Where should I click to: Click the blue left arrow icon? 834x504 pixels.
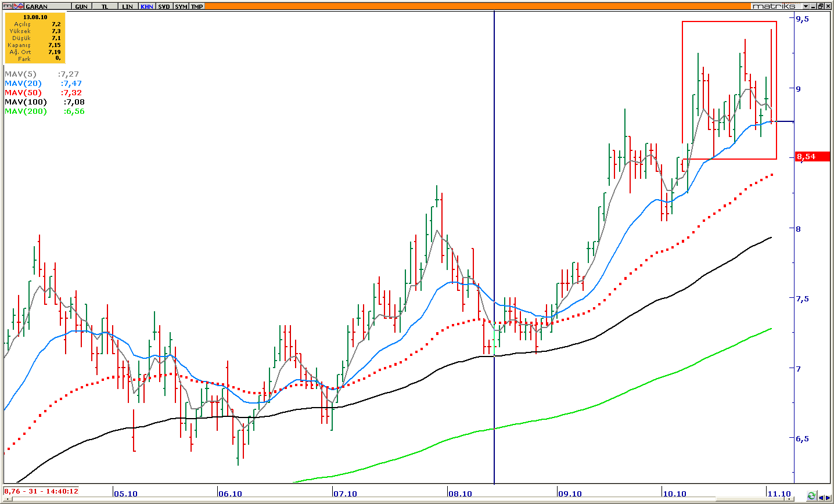[821, 496]
